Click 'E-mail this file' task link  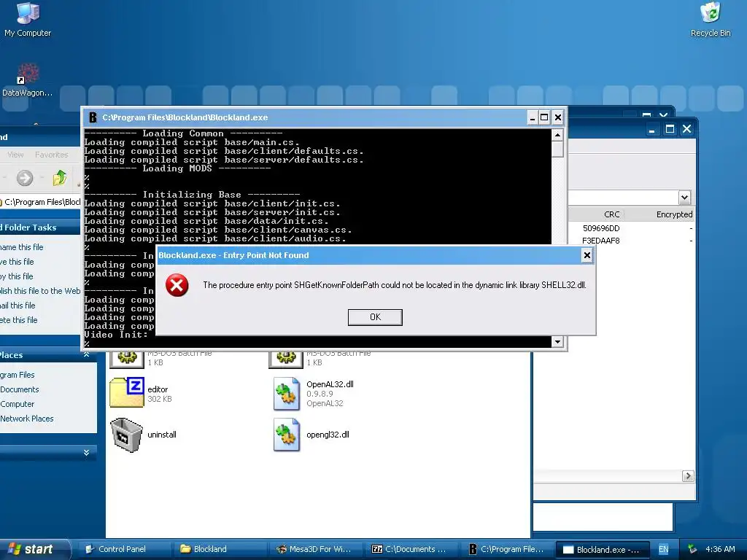tap(18, 306)
